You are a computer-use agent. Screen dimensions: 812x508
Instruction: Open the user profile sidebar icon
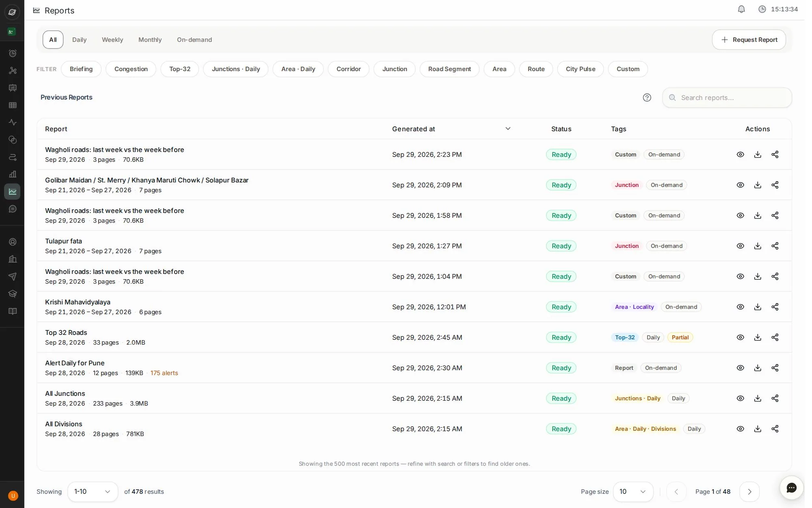pos(13,242)
